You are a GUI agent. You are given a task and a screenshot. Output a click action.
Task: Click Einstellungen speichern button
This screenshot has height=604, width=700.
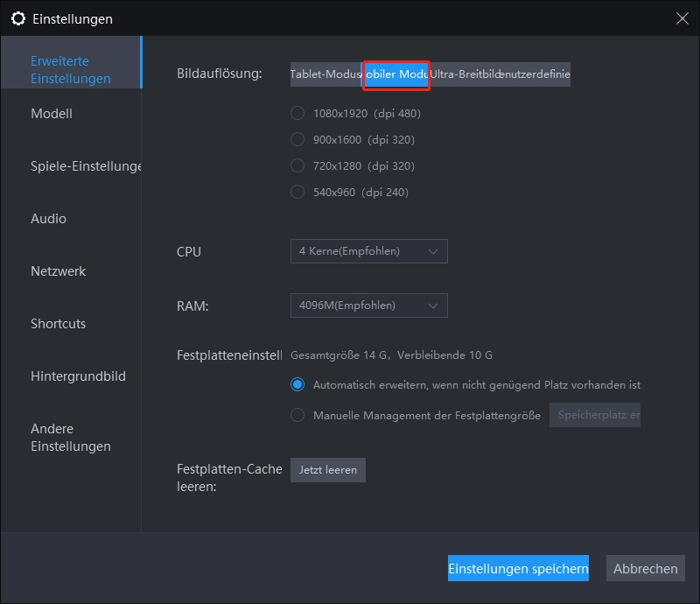518,568
